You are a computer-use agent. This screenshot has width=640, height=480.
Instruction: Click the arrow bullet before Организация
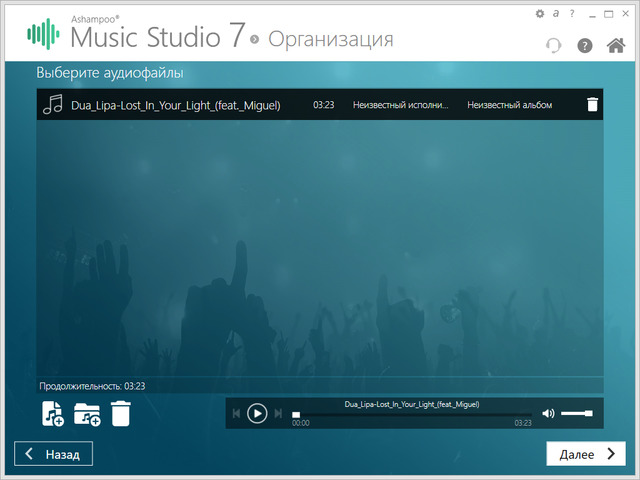pos(255,39)
